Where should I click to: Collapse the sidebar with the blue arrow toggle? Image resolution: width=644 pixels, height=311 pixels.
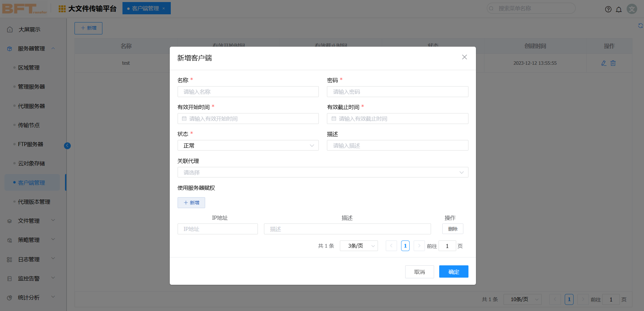click(x=67, y=145)
